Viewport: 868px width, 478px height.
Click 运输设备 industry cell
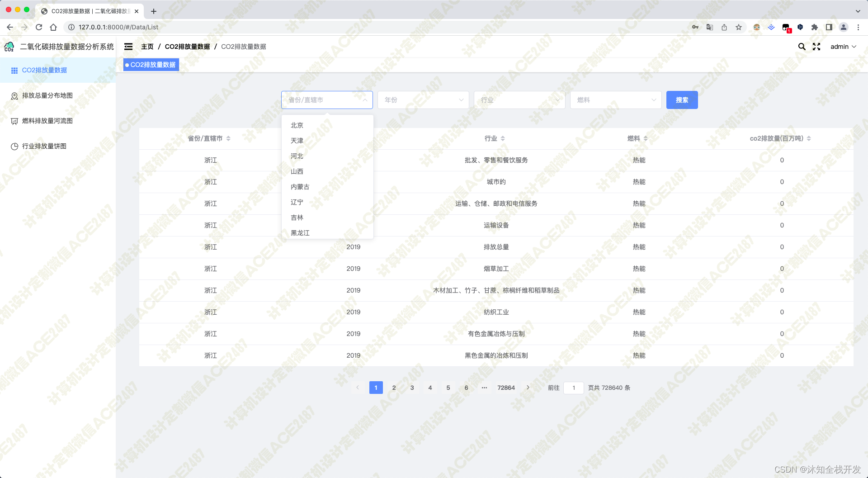click(x=496, y=225)
